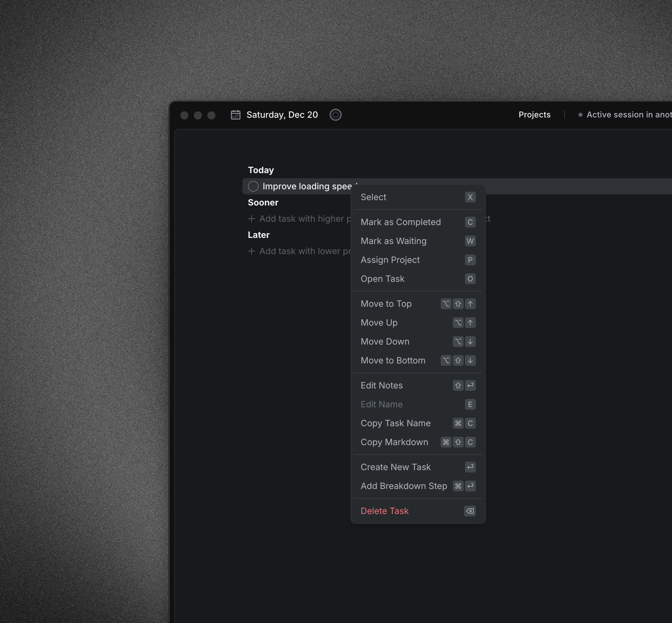Click the active session status dot
The height and width of the screenshot is (623, 672).
(x=580, y=115)
